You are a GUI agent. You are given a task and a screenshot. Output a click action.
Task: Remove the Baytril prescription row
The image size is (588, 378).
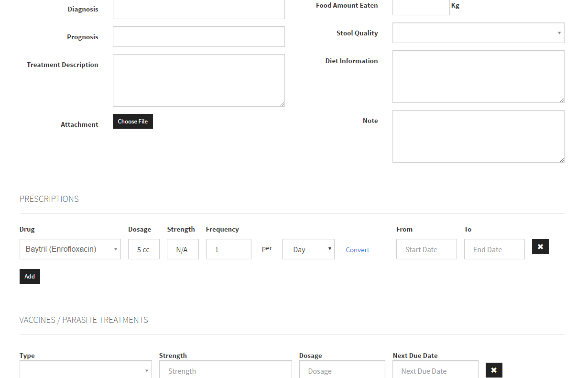point(540,247)
